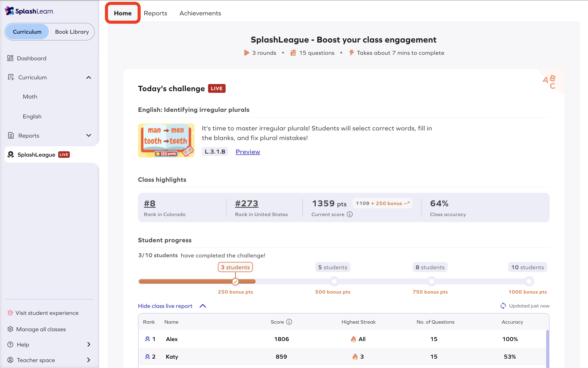Open the Home tab
The width and height of the screenshot is (588, 368).
click(123, 13)
